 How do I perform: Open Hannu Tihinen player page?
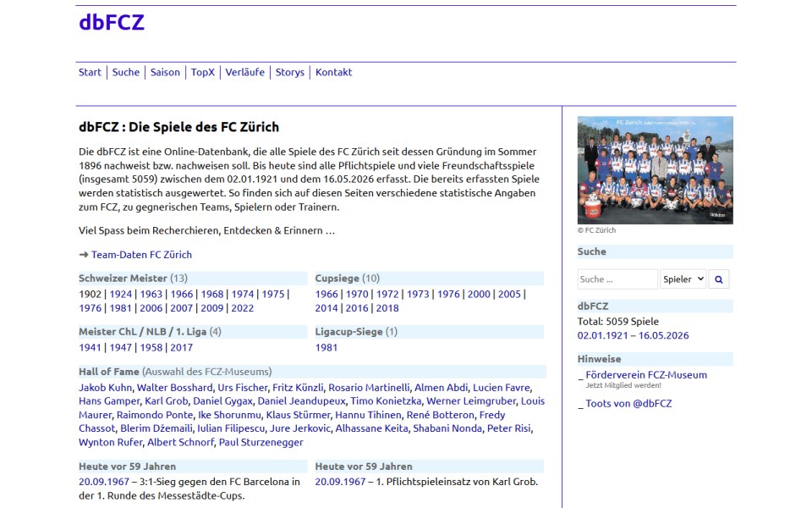coord(368,415)
